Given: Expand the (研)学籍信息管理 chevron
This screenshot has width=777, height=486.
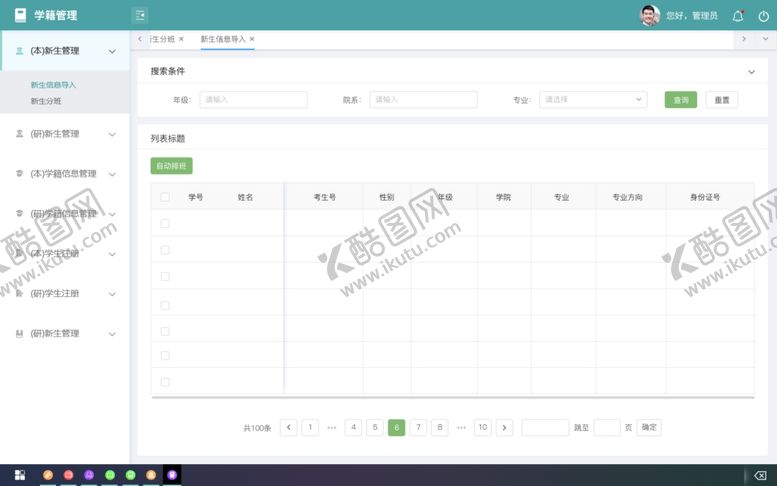Looking at the screenshot, I should point(112,215).
